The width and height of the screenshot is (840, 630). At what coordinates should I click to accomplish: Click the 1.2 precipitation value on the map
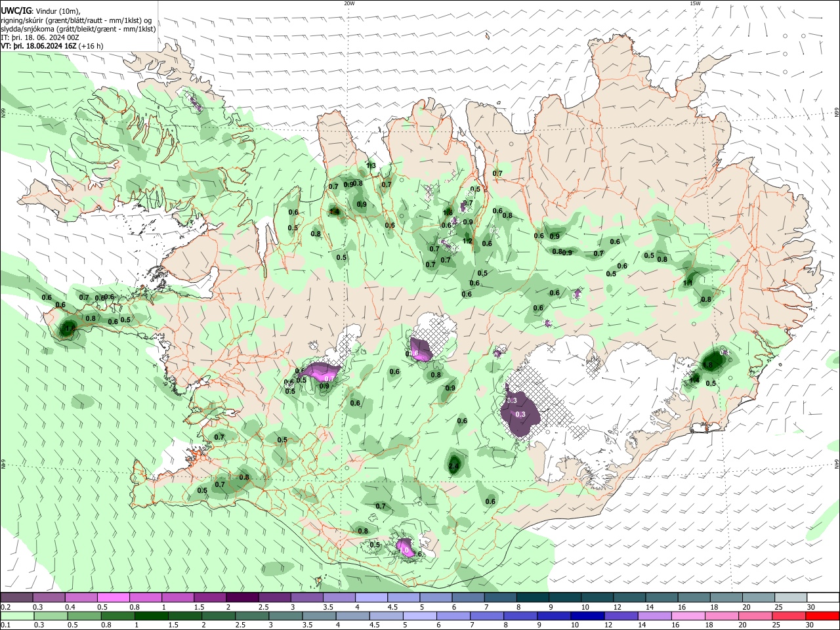point(467,241)
